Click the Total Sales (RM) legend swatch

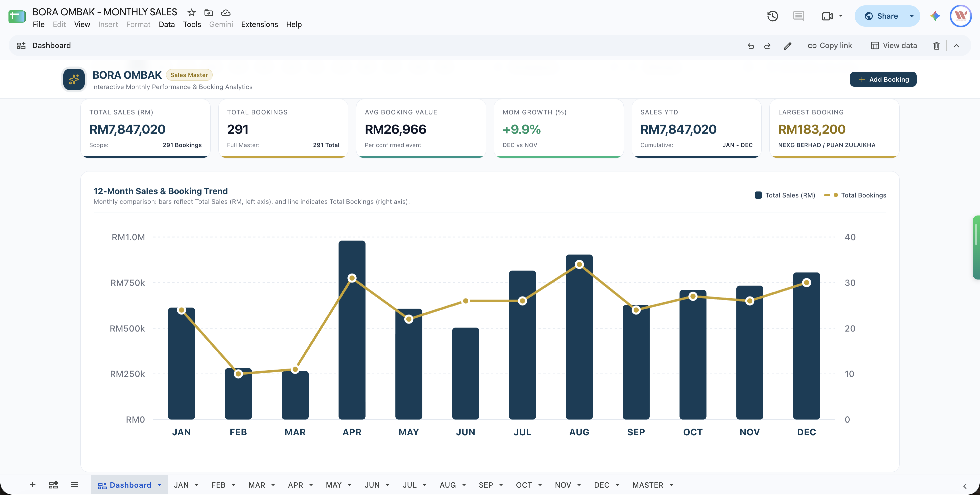pyautogui.click(x=758, y=195)
